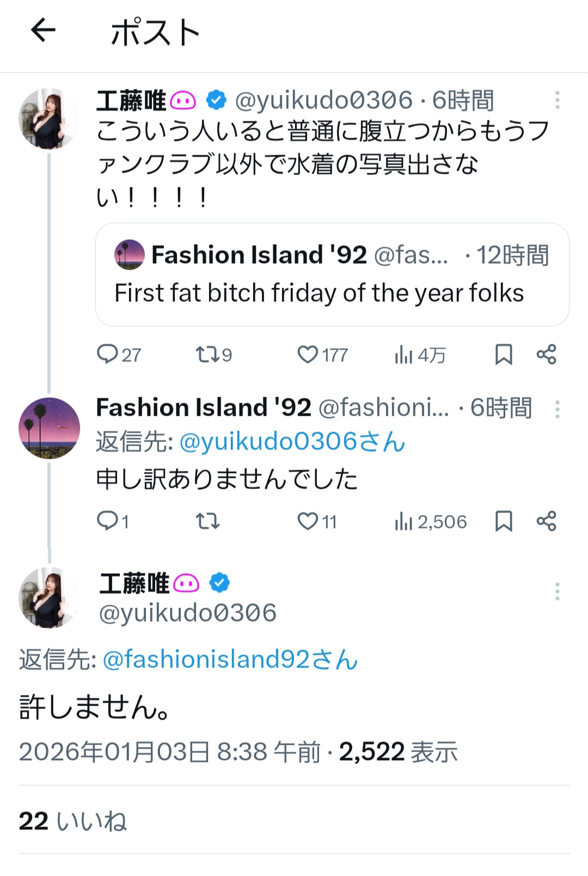Share the Fashion Island '92 apology post

[x=546, y=521]
